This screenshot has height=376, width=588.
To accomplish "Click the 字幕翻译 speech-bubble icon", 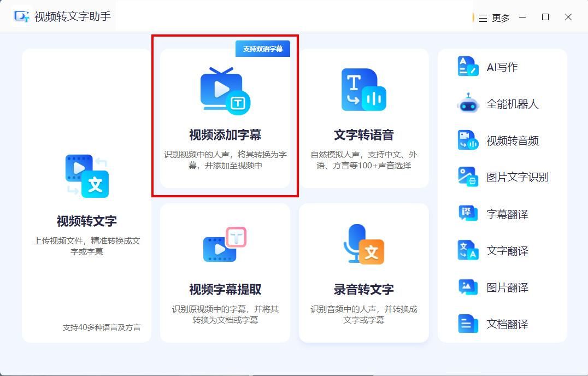I will click(x=468, y=213).
